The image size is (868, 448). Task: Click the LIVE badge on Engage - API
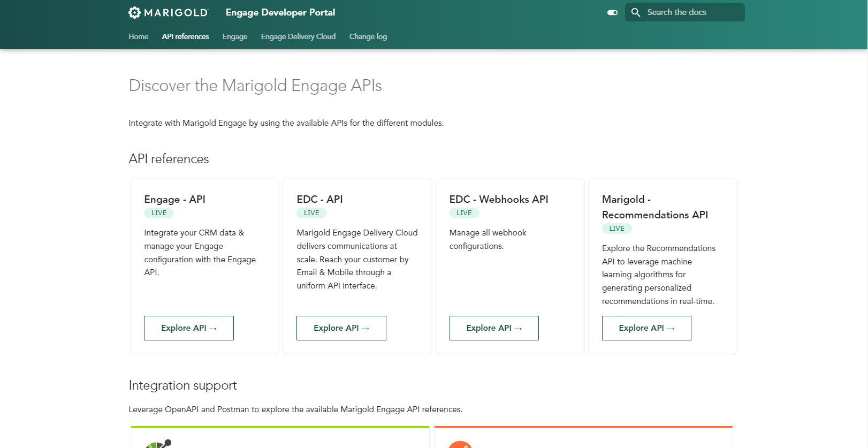159,213
